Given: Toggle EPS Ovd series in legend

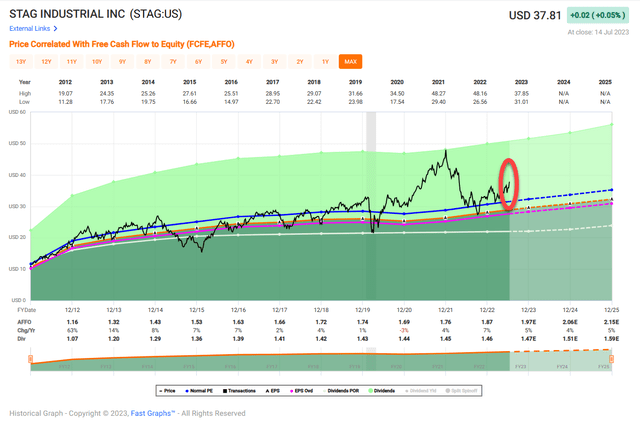Looking at the screenshot, I should [x=301, y=391].
